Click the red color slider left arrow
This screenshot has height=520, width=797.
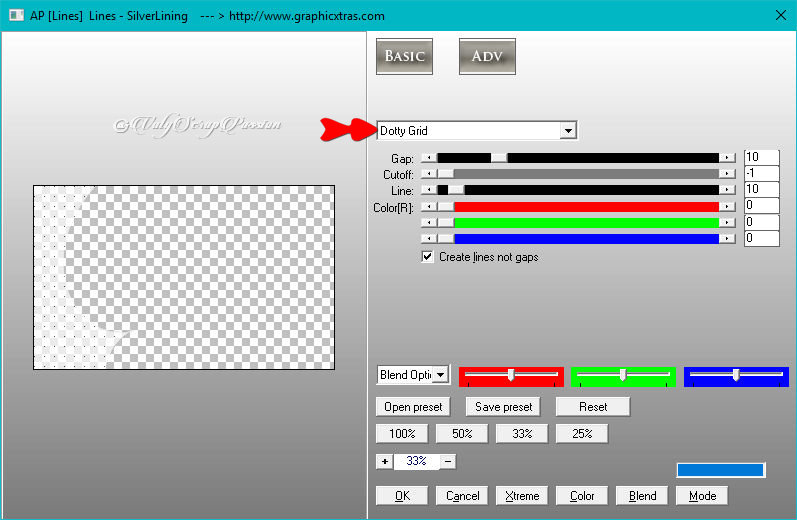pyautogui.click(x=428, y=207)
